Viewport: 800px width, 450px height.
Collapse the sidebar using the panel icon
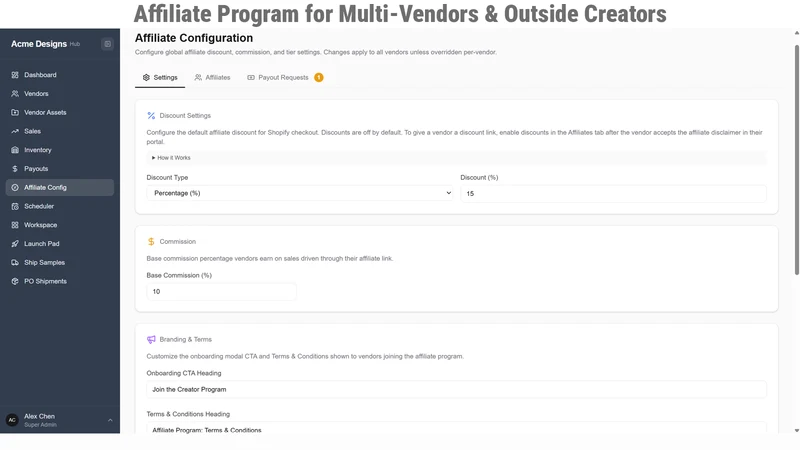108,44
